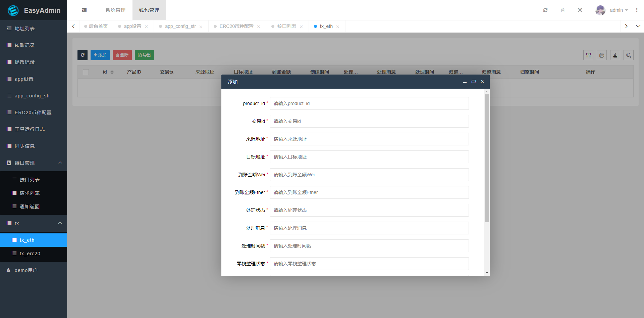Focus the 到账金额Wei input field
This screenshot has width=644, height=318.
point(369,175)
